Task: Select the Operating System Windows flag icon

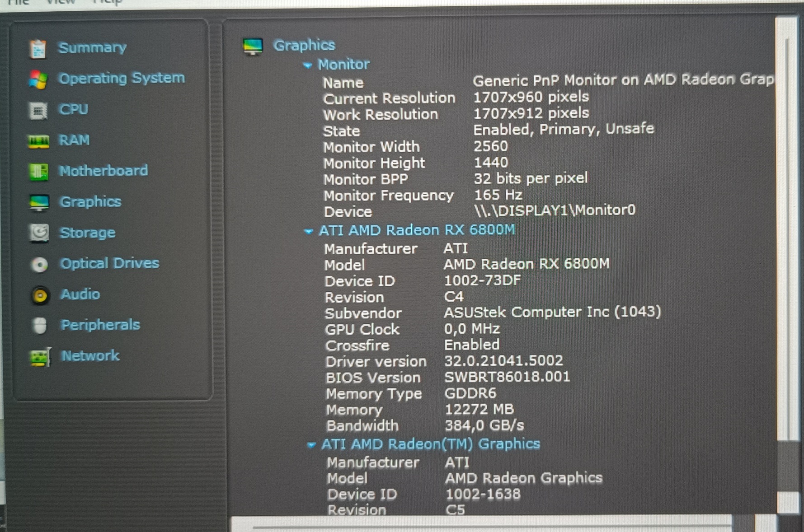Action: 38,79
